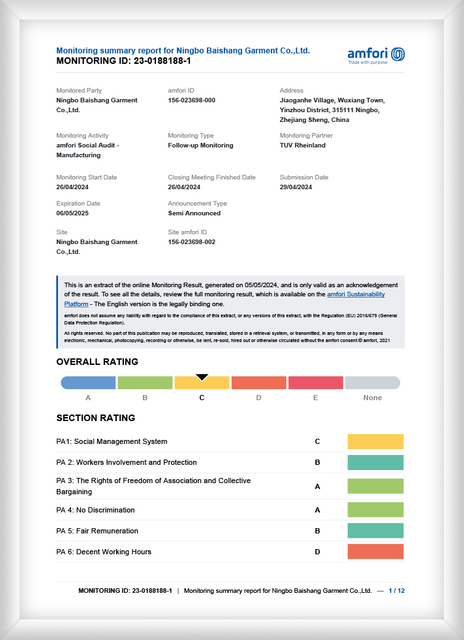The width and height of the screenshot is (464, 640).
Task: Click the rating letter C for PA1
Action: [x=317, y=442]
